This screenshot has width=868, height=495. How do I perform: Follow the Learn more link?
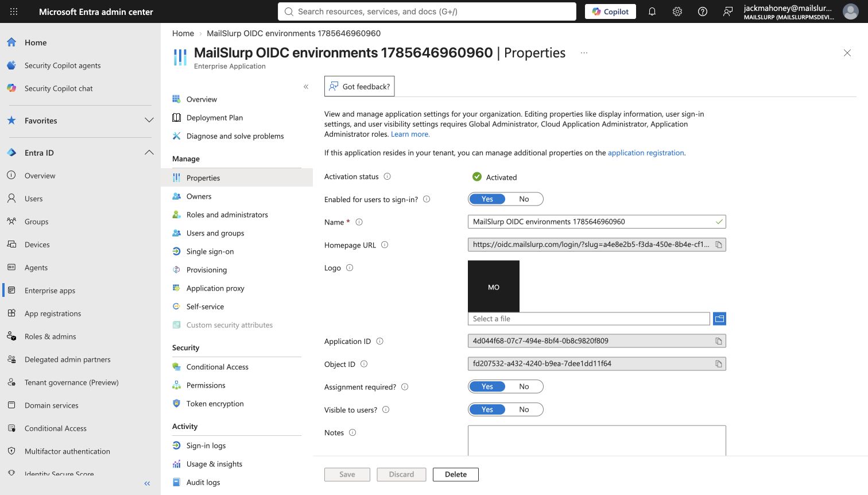[410, 134]
